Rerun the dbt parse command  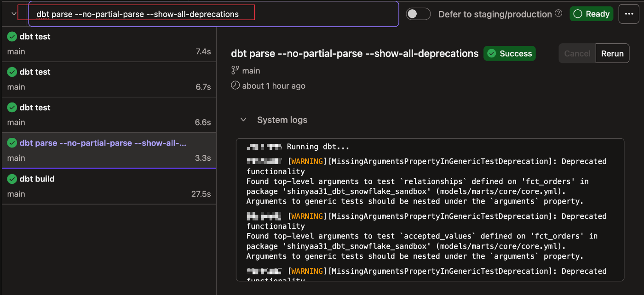point(612,53)
